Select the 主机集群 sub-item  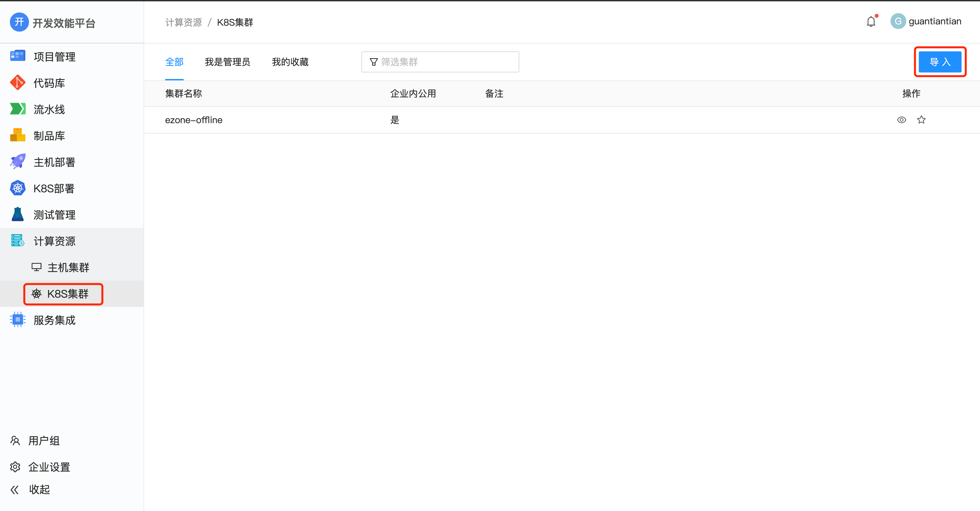[x=68, y=267]
